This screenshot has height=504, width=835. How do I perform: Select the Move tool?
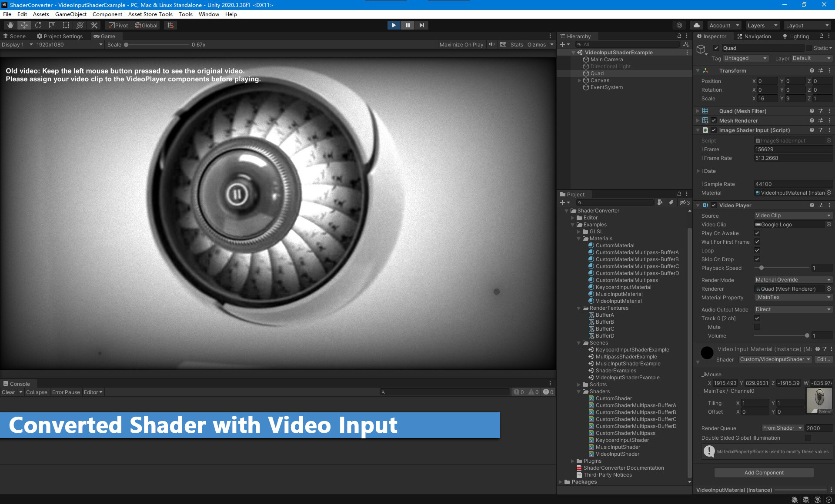24,25
